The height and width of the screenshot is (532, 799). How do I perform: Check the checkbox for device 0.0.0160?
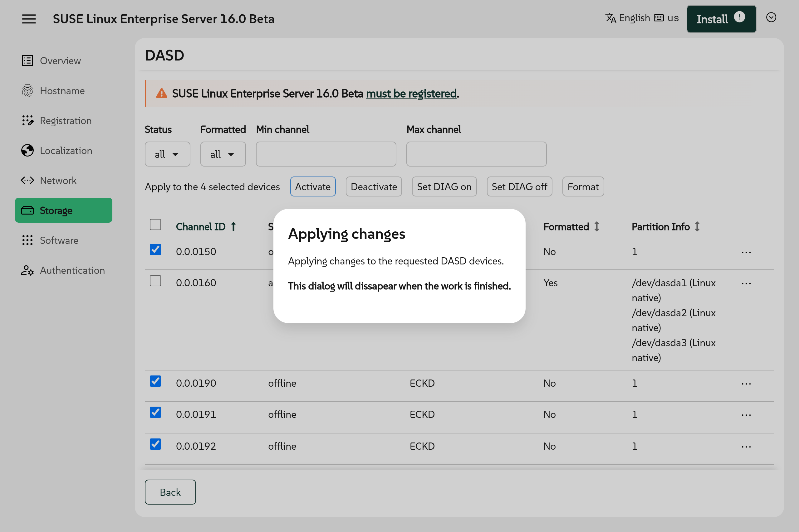[x=155, y=281]
